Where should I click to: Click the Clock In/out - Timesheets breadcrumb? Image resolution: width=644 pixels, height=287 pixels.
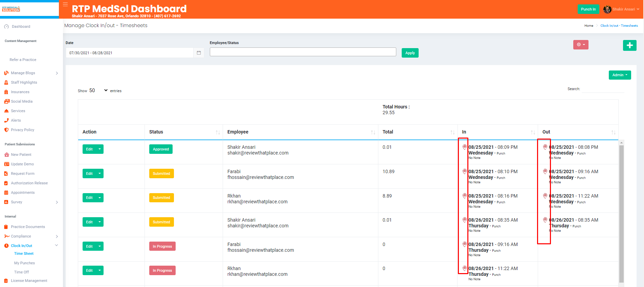[x=619, y=26]
